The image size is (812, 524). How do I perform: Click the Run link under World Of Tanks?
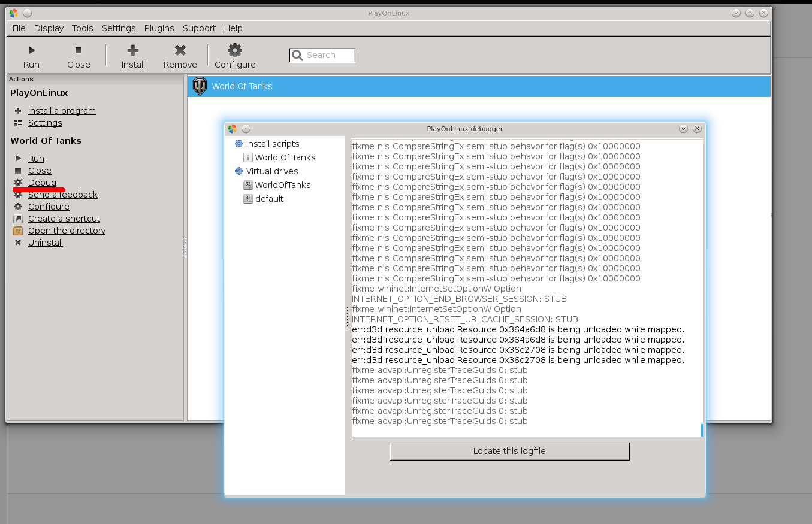click(36, 159)
